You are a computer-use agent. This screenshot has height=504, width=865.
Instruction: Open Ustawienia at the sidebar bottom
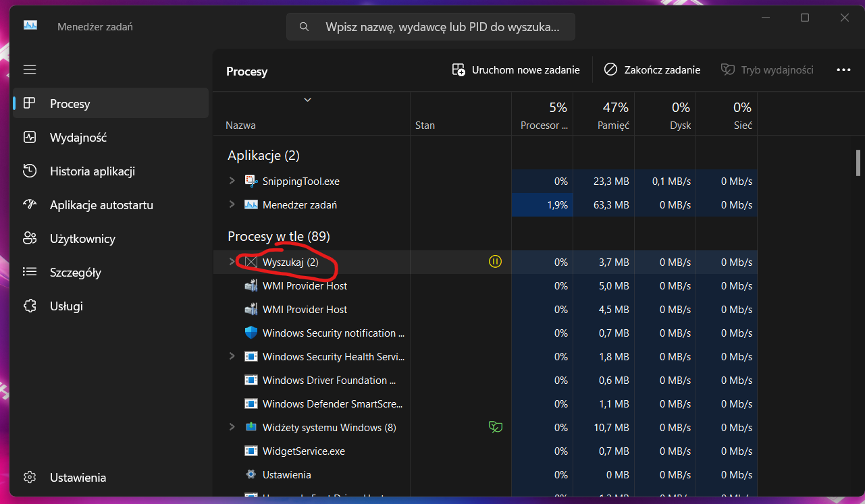tap(111, 477)
